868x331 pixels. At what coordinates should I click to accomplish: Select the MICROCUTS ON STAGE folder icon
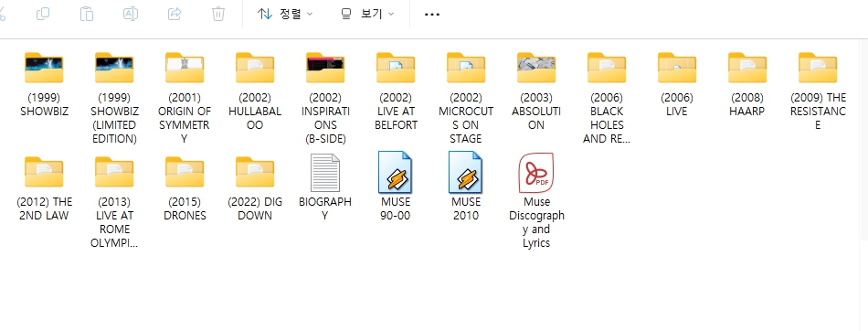[466, 68]
